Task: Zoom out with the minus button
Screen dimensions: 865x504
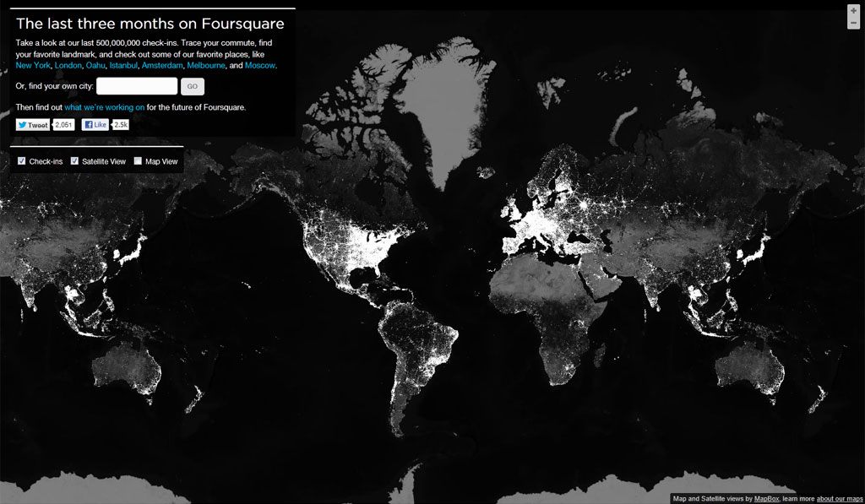Action: coord(853,24)
